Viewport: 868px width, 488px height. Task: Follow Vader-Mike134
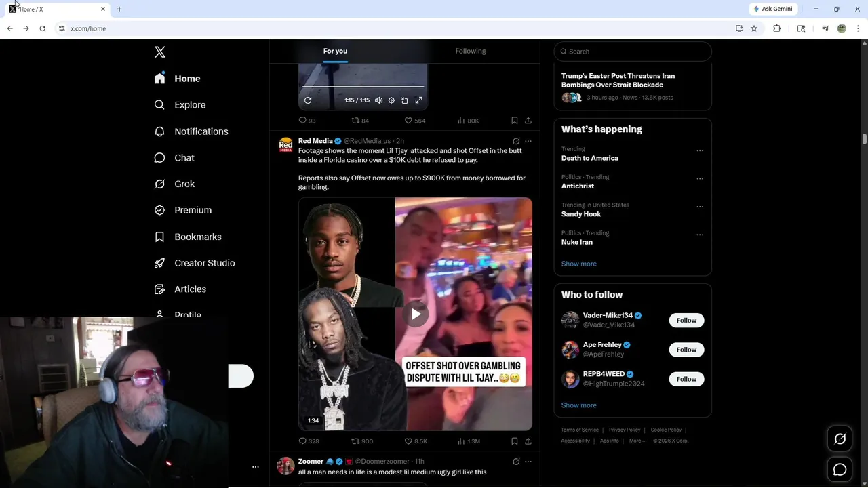click(x=686, y=321)
